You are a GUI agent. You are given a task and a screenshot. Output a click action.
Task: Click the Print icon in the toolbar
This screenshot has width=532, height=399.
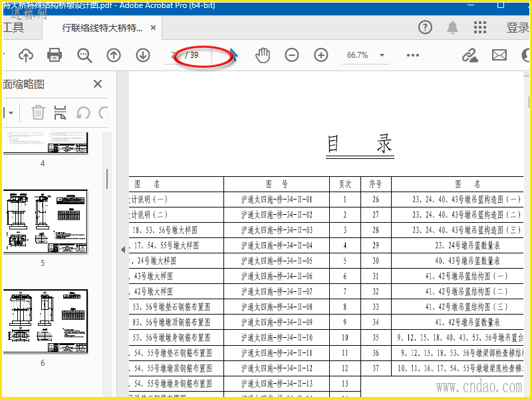pos(55,55)
